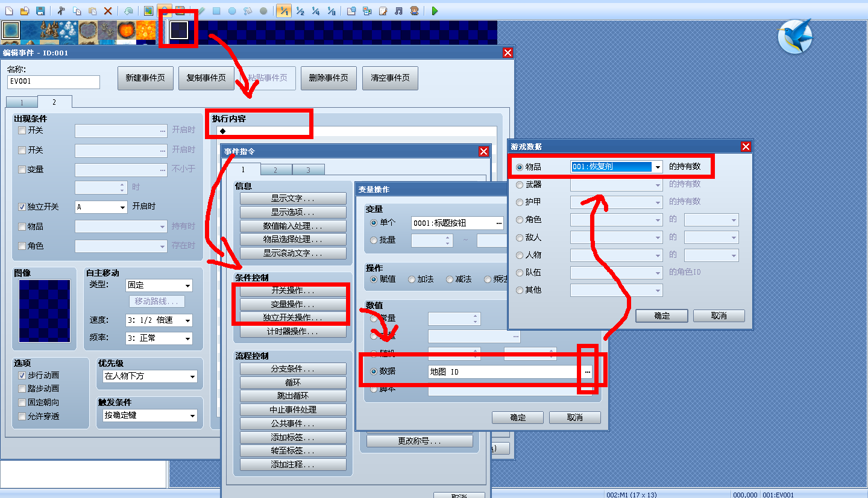The height and width of the screenshot is (498, 868).
Task: Open the Resource Manager icon
Action: pos(368,11)
